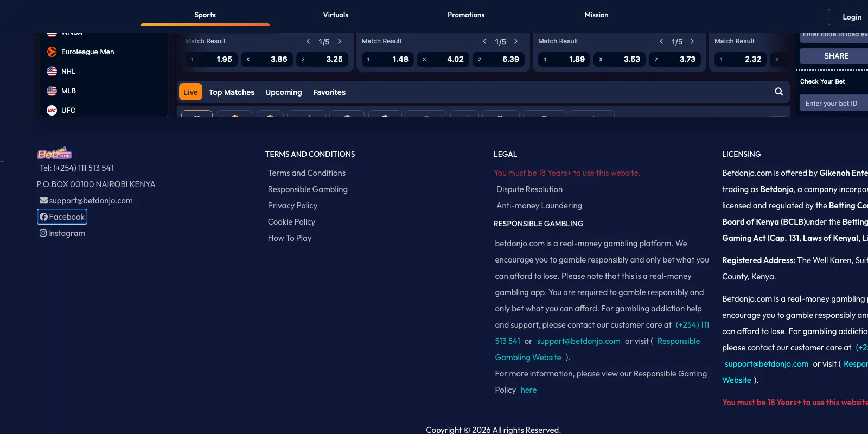Select draw odds 4.02
Viewport: 868px width, 434px height.
pyautogui.click(x=443, y=59)
